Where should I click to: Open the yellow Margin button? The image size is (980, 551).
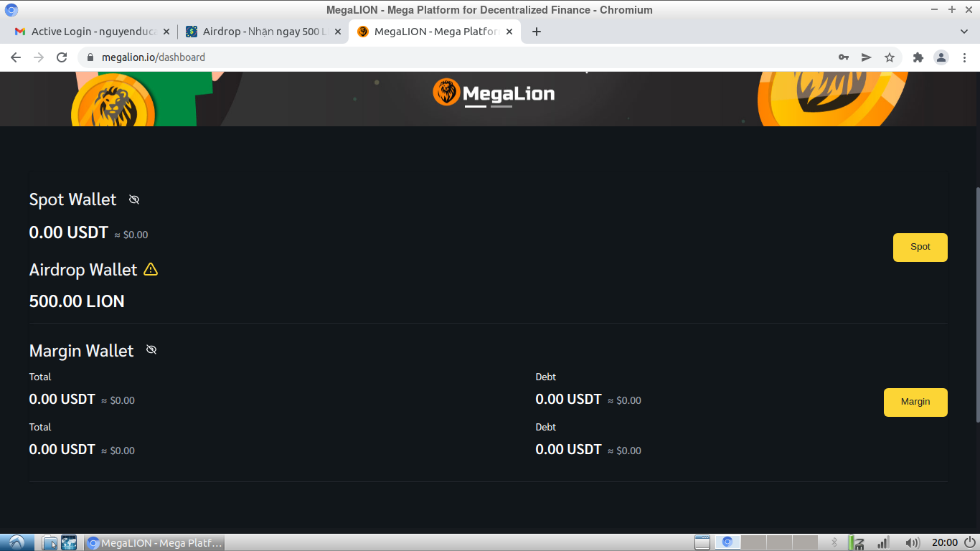click(915, 402)
